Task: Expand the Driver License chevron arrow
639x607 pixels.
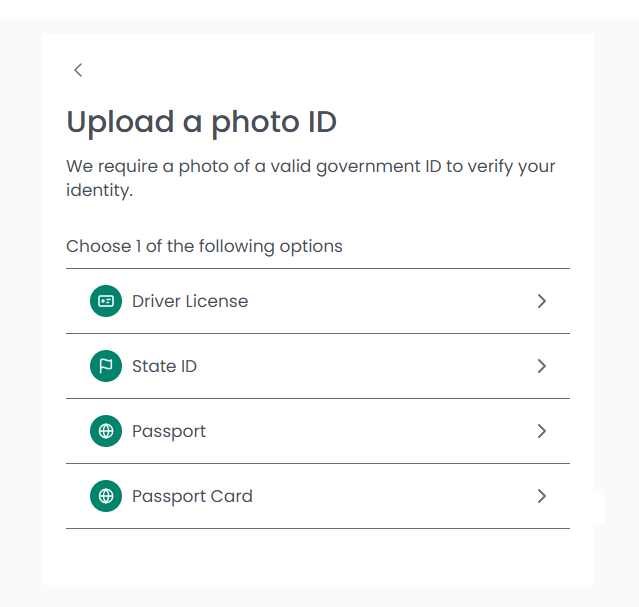Action: 541,301
